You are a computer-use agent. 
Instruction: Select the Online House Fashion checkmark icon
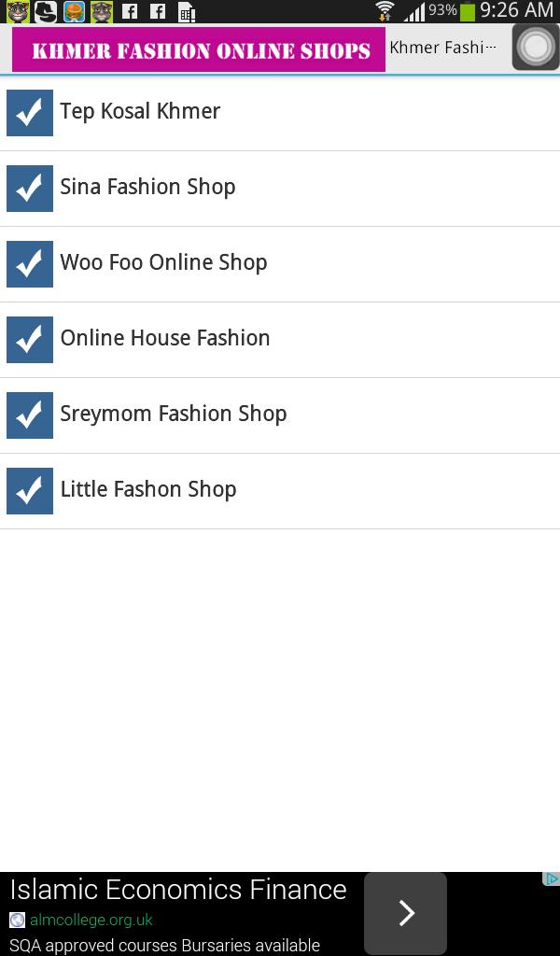coord(30,340)
